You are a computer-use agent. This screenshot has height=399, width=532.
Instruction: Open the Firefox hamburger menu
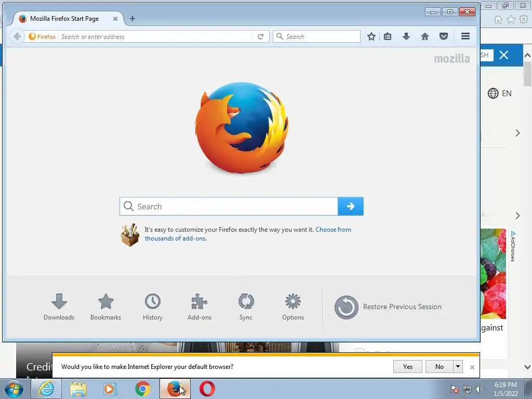coord(465,36)
